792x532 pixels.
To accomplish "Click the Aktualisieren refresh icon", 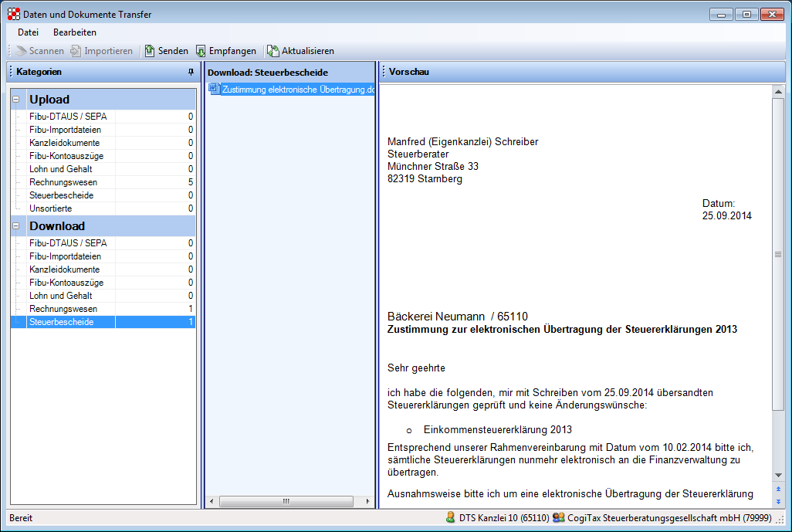I will 272,50.
